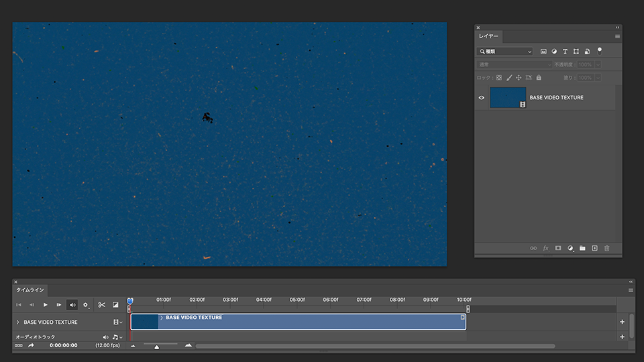Image resolution: width=644 pixels, height=362 pixels.
Task: Click the timeline zoom slider handle
Action: click(156, 347)
